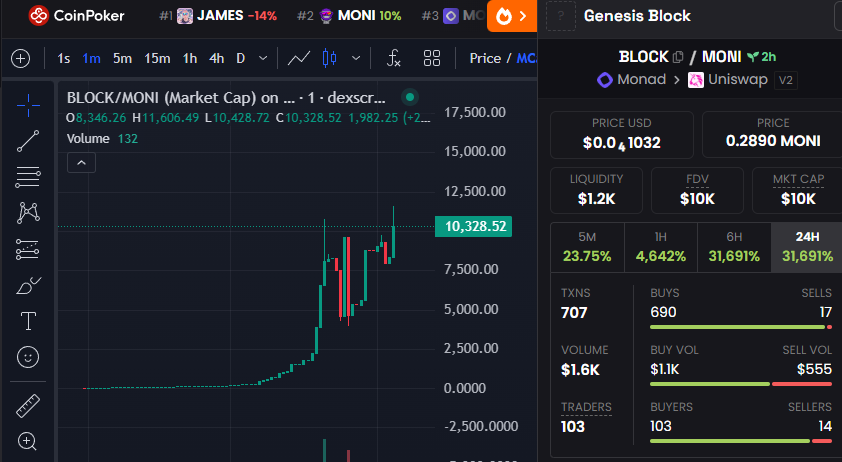Switch chart to MCap mode
The width and height of the screenshot is (842, 462).
click(527, 59)
